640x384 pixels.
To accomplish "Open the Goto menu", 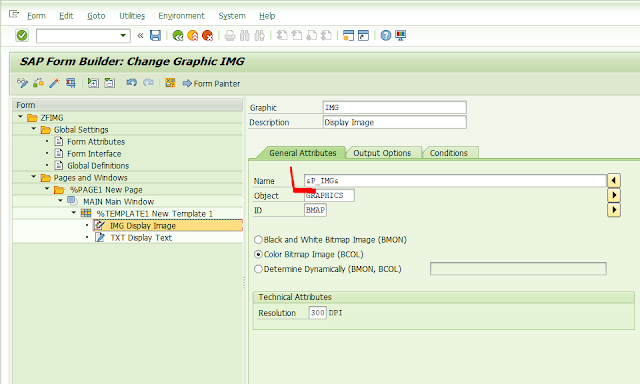I will click(96, 16).
